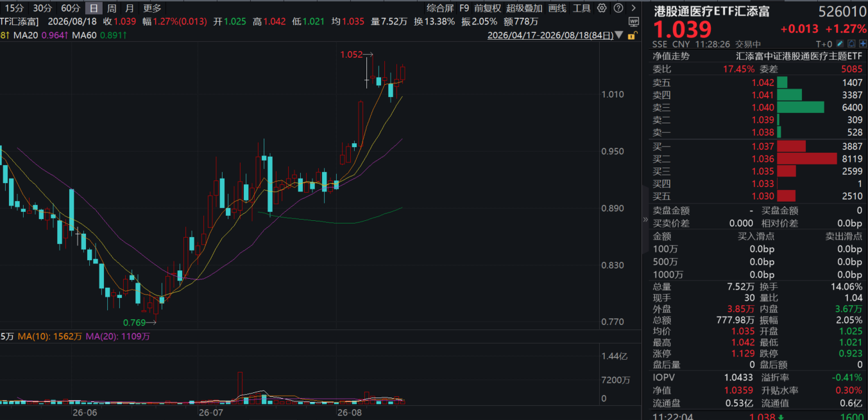
Task: Set a price alert bell icon
Action: [x=851, y=44]
